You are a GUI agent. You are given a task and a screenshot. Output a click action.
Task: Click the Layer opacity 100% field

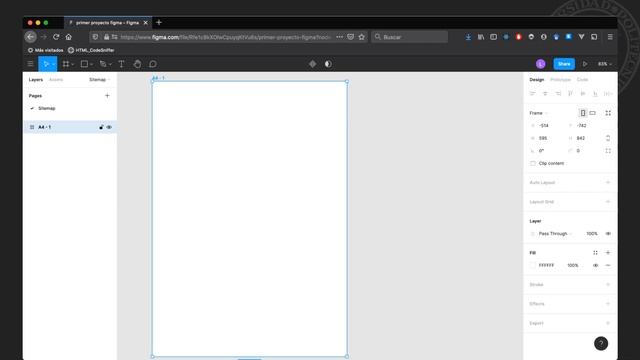[592, 233]
